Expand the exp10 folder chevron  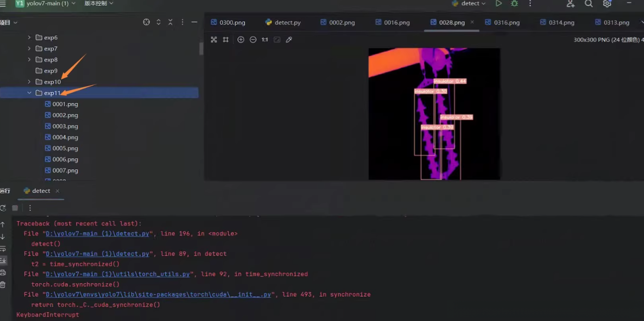(x=29, y=82)
